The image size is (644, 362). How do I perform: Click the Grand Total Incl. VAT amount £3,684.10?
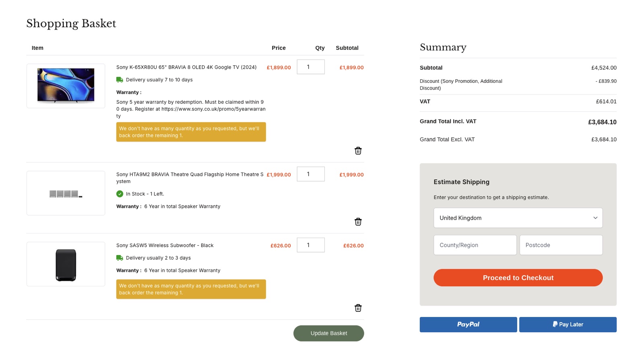pyautogui.click(x=602, y=122)
